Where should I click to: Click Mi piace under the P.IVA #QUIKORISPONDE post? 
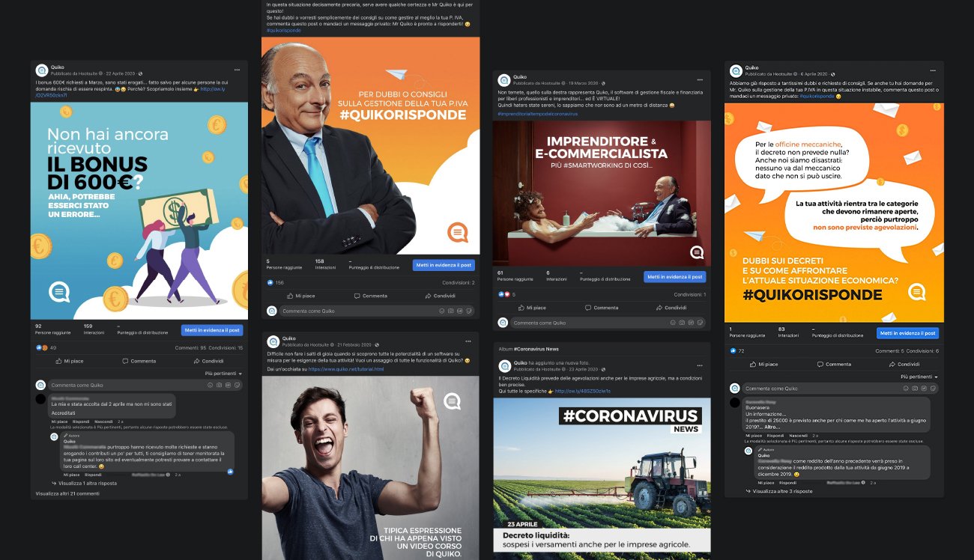click(x=300, y=296)
